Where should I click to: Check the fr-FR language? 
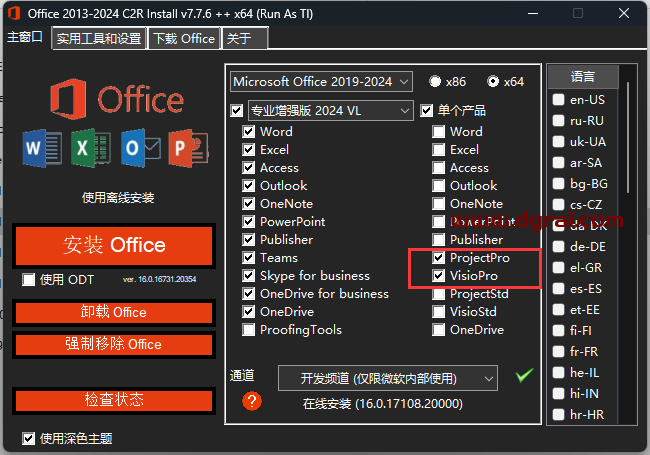pos(558,351)
